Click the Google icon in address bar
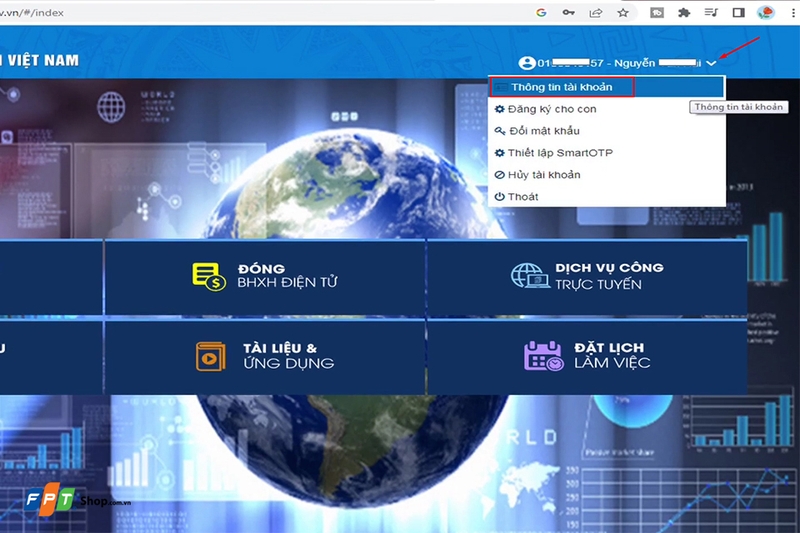Viewport: 800px width, 533px height. click(x=541, y=13)
